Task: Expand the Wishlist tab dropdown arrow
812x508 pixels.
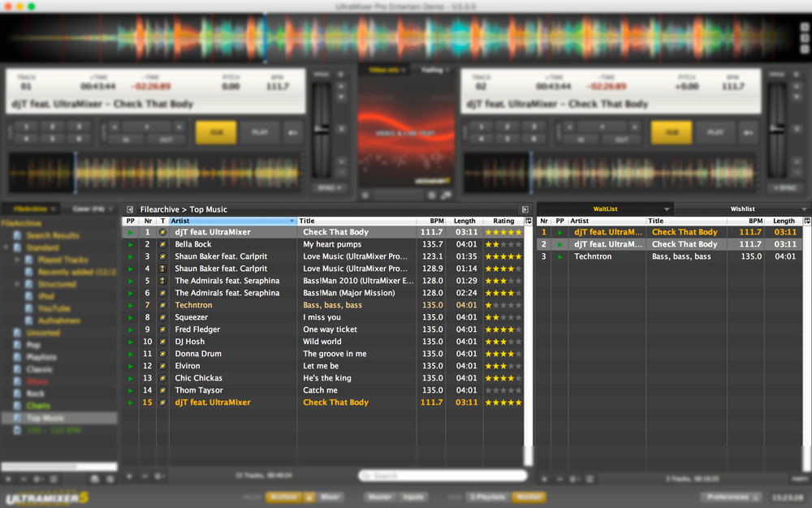Action: [x=804, y=209]
